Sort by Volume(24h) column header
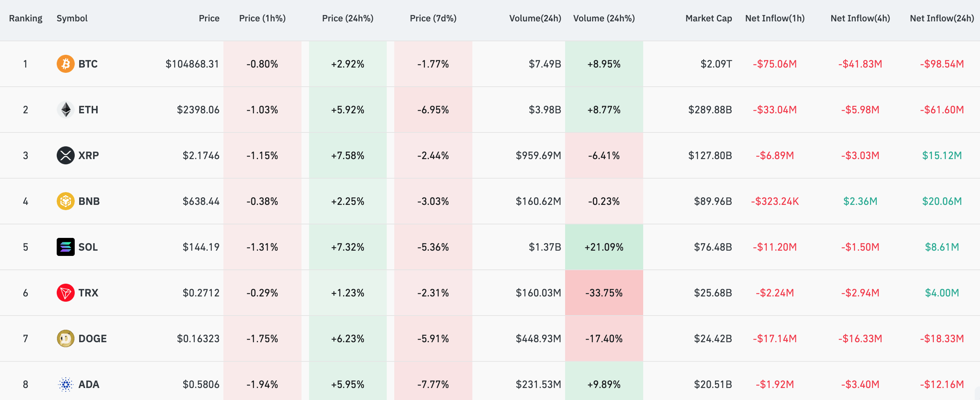980x400 pixels. [x=535, y=18]
